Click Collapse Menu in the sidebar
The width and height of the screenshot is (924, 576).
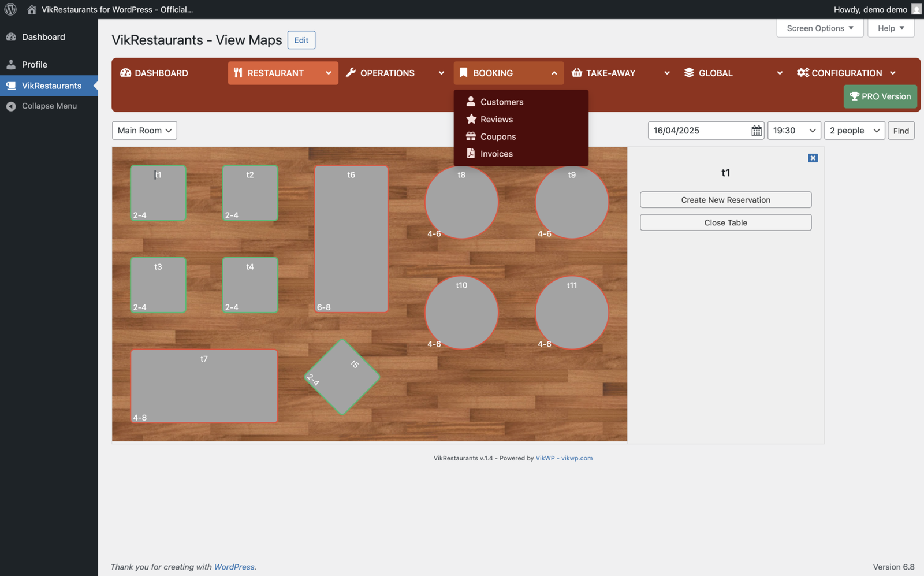pyautogui.click(x=49, y=106)
